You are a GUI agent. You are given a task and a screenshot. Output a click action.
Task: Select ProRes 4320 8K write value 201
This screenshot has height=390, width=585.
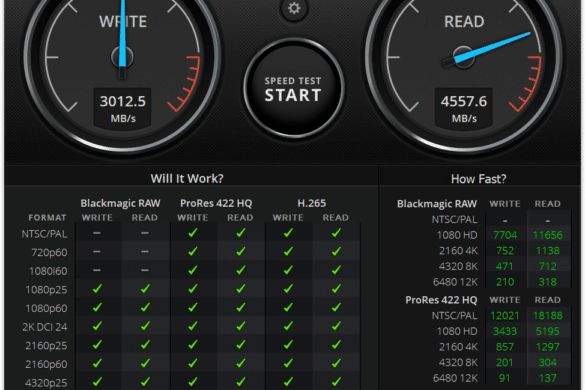click(x=505, y=363)
